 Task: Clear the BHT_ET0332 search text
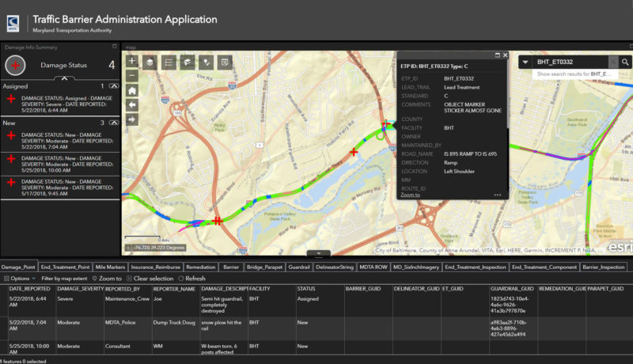tap(613, 62)
